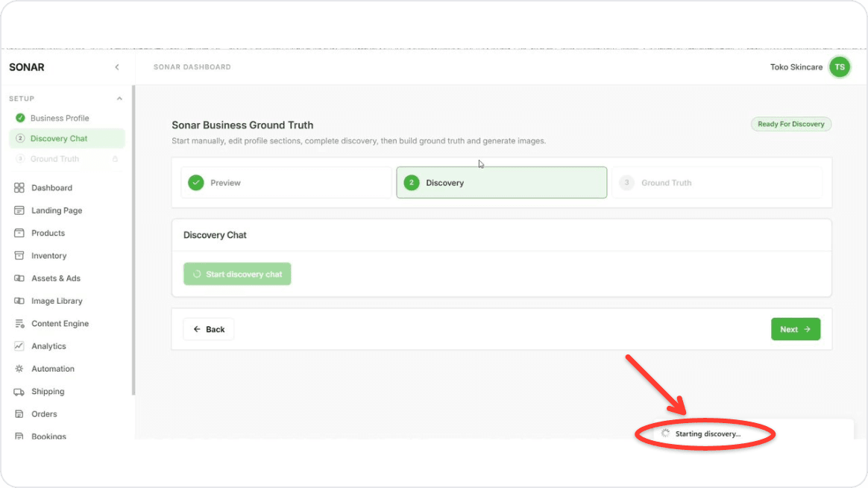Image resolution: width=868 pixels, height=488 pixels.
Task: Click the Start discovery chat button
Action: click(237, 274)
